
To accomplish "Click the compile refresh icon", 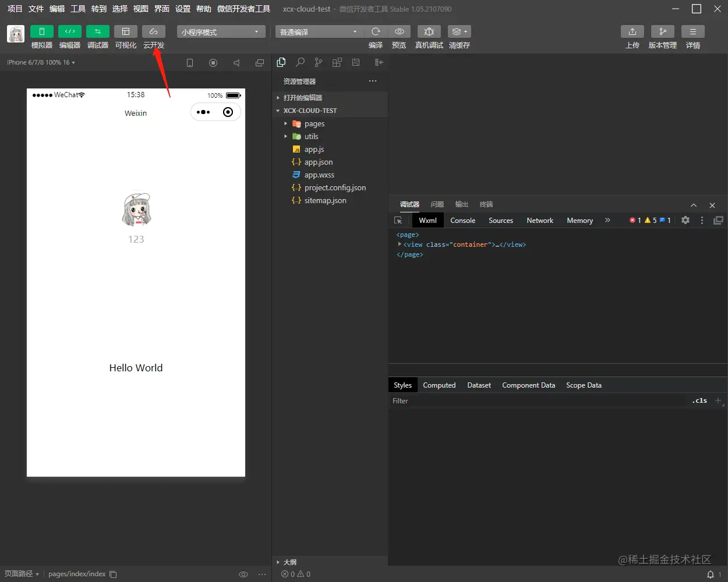I will (x=376, y=31).
